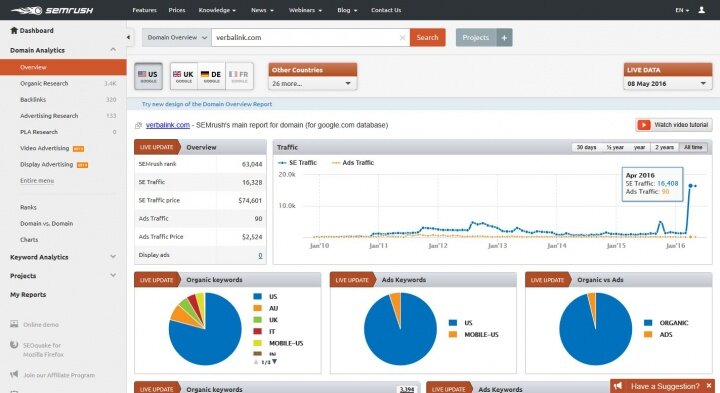Click the Online demo icon
This screenshot has height=393, width=720.
point(14,324)
